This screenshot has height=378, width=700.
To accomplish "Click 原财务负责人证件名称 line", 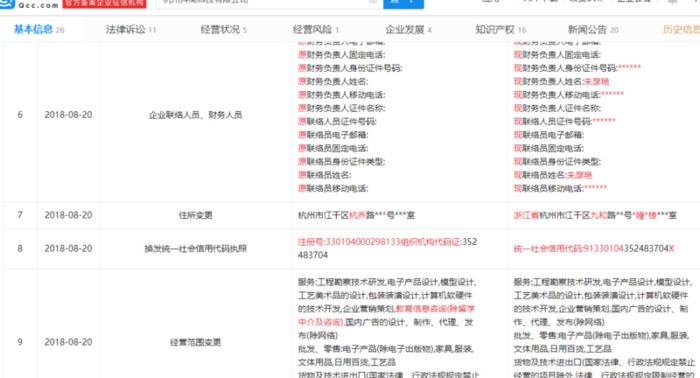I will click(x=342, y=108).
